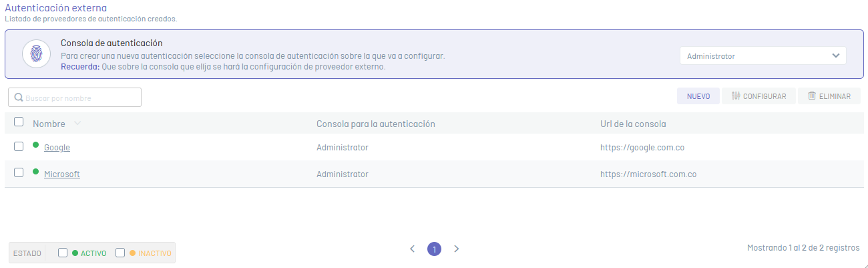Screen dimensions: 868x268
Task: Click the trash icon on the ELIMINAR button
Action: pos(812,96)
